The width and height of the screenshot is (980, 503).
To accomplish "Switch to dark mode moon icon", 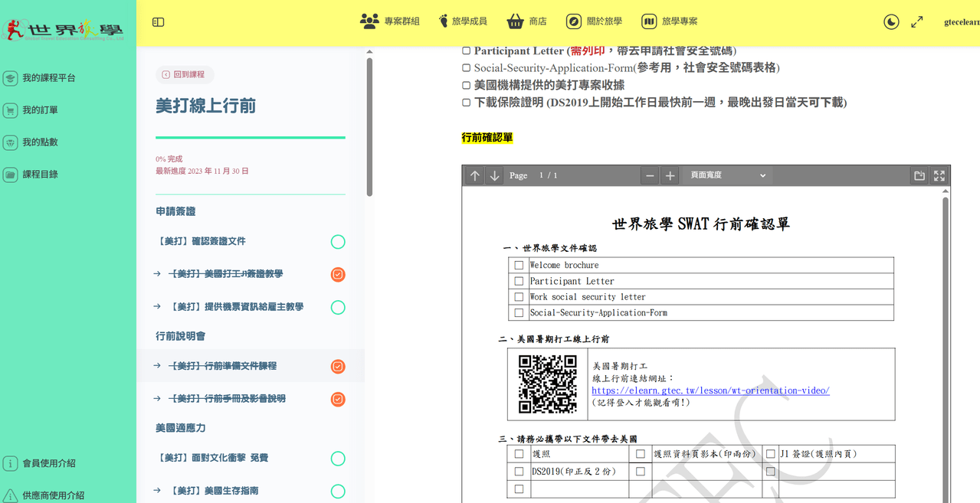I will pos(891,22).
